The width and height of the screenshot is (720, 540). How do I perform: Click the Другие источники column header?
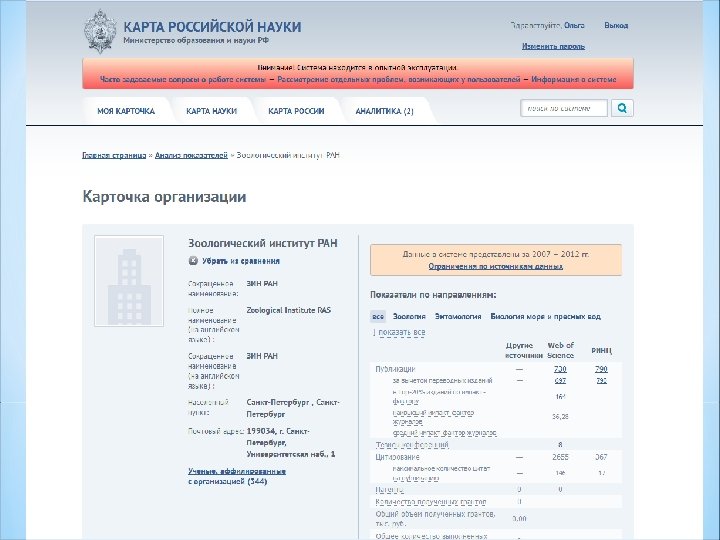524,350
